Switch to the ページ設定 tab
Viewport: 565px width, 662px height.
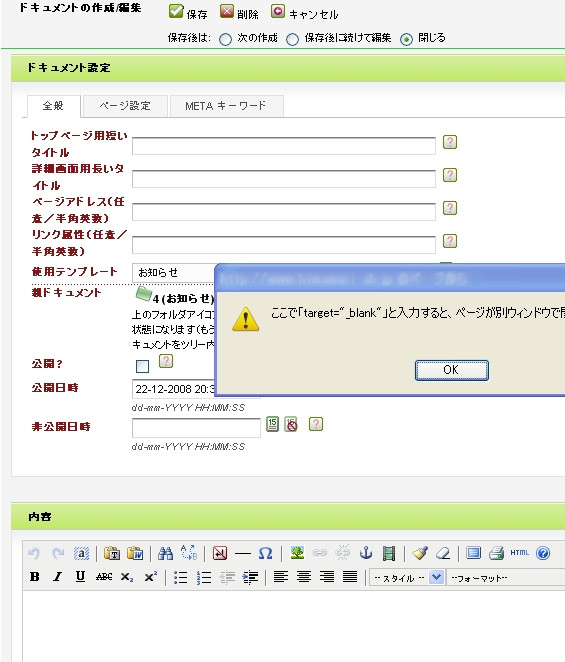pyautogui.click(x=125, y=106)
